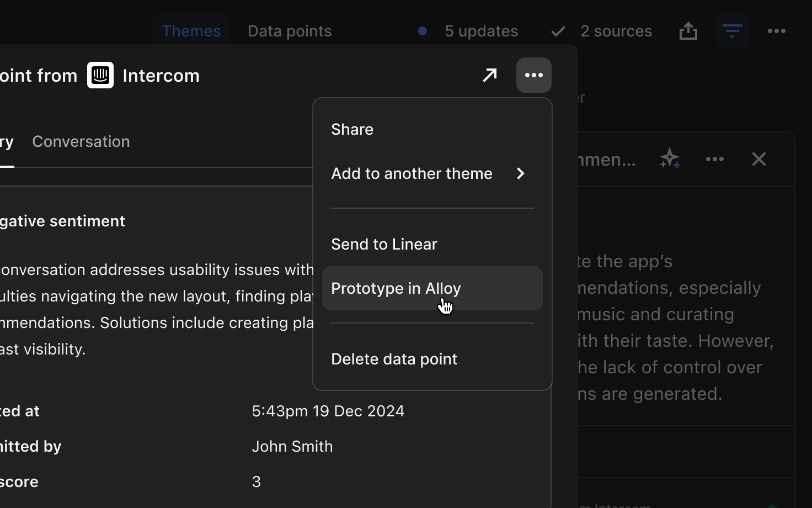Click the checkmark beside 2 sources
The width and height of the screenshot is (812, 508).
(558, 31)
